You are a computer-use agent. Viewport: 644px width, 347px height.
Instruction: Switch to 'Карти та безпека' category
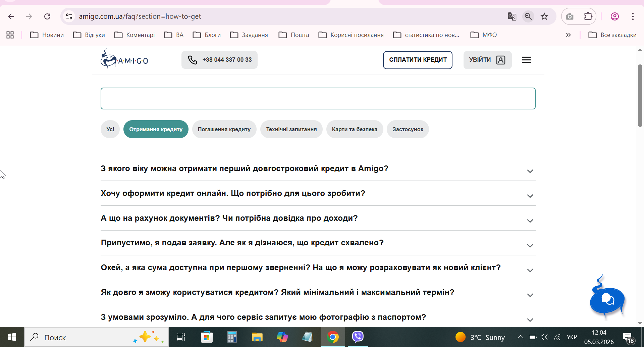355,129
